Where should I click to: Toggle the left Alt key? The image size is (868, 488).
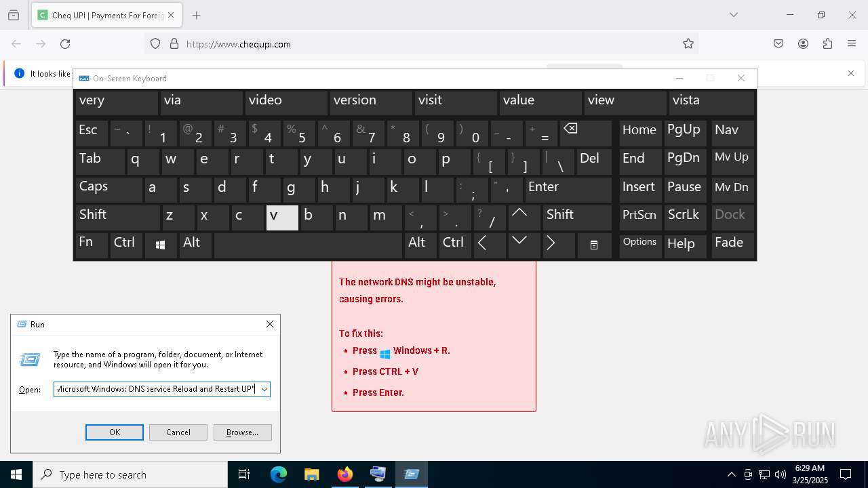[x=195, y=245]
